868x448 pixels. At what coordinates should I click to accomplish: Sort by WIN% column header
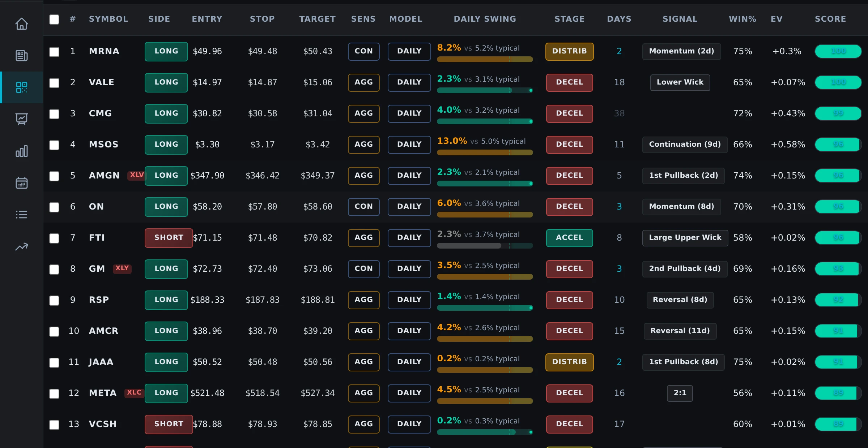tap(743, 19)
